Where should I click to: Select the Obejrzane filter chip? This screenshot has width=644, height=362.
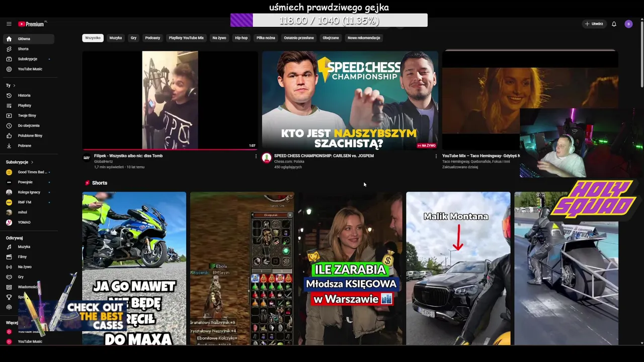pos(331,38)
